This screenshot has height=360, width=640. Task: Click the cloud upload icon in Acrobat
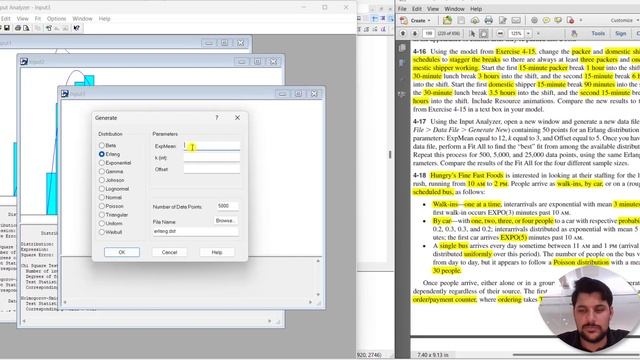tap(475, 20)
